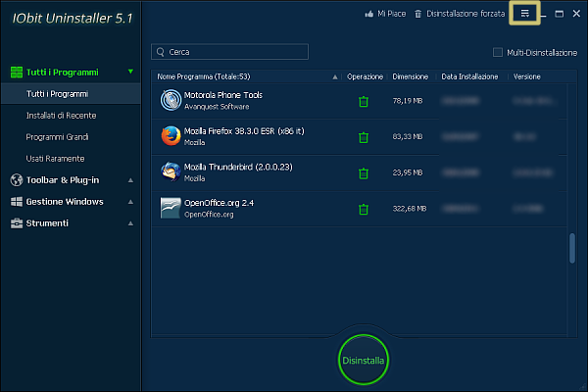The height and width of the screenshot is (392, 588).
Task: Open the hamburger options menu icon
Action: tap(524, 14)
